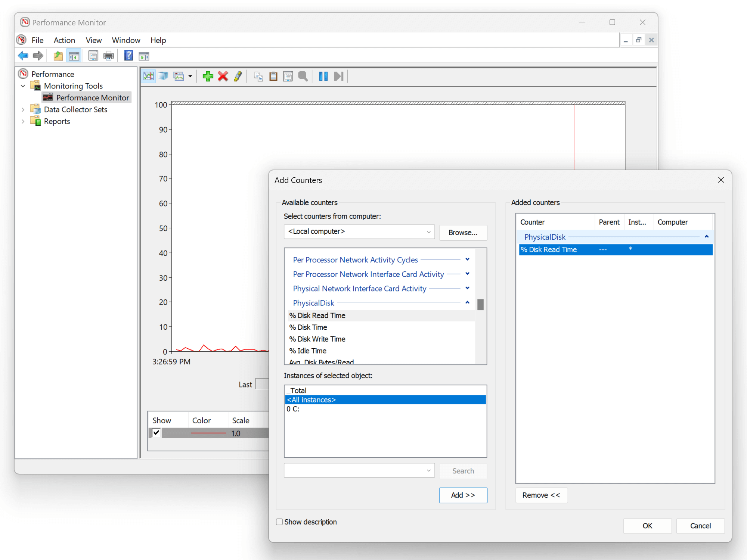Screen dimensions: 747x560
Task: Expand the PhysicalDisk counter category
Action: [x=467, y=302]
